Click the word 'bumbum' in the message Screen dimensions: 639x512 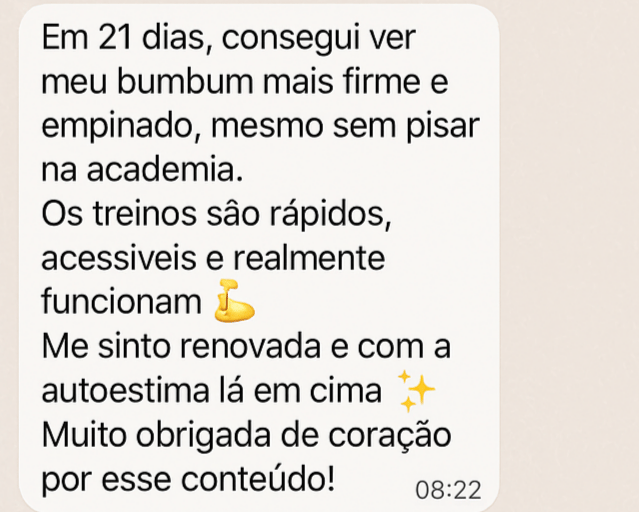[x=185, y=81]
